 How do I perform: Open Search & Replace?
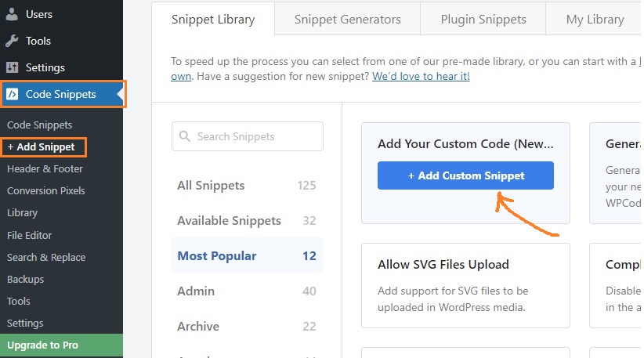tap(46, 258)
